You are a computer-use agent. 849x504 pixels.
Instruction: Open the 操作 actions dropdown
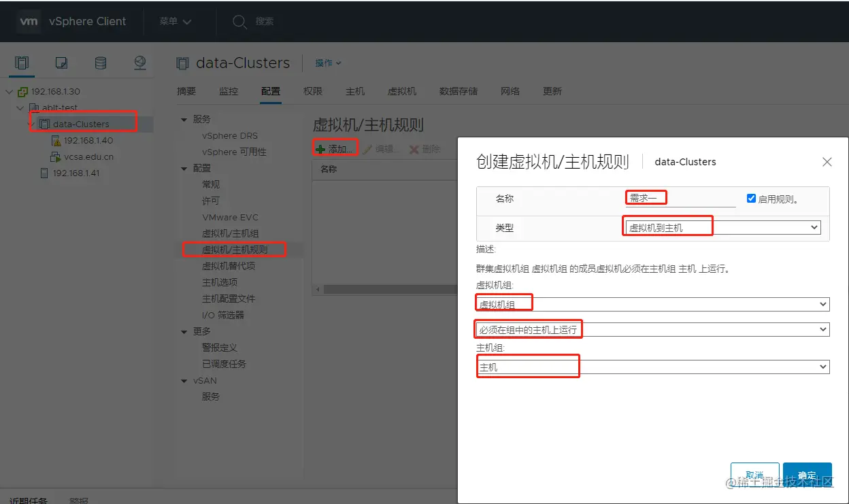tap(328, 63)
